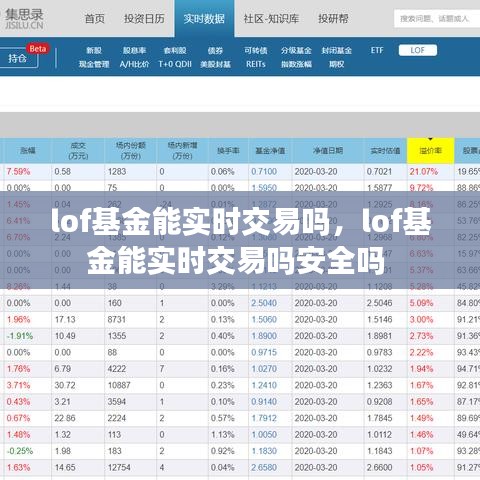Image resolution: width=480 pixels, height=480 pixels.
Task: Click the 封闭基金 category link
Action: [x=337, y=50]
